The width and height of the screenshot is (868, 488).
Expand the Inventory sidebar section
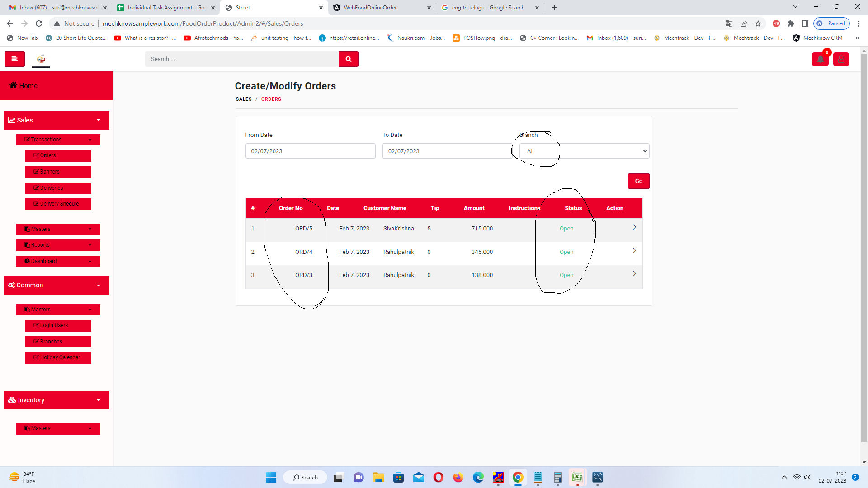[x=57, y=400]
